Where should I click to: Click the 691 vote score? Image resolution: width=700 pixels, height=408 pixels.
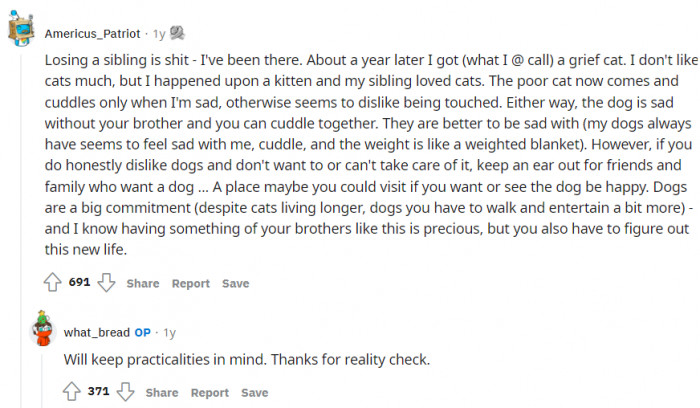[x=79, y=283]
